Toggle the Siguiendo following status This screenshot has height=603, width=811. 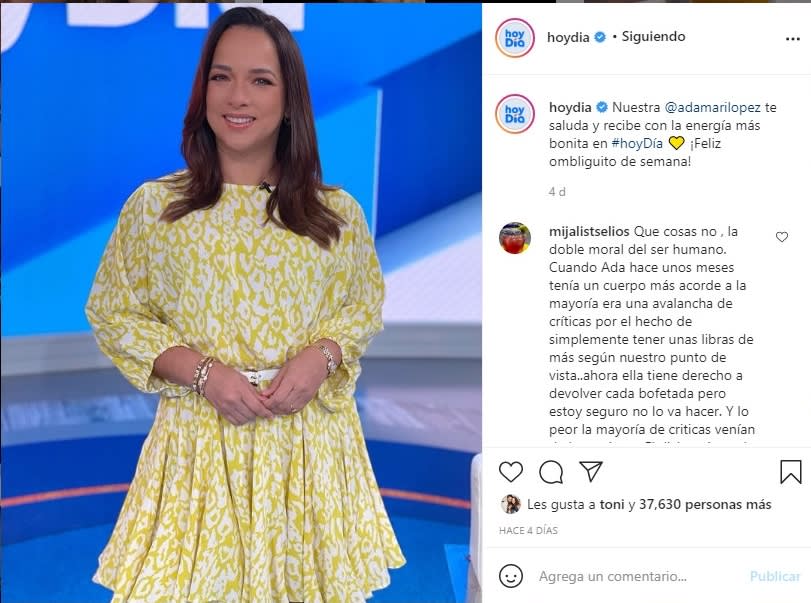click(653, 37)
